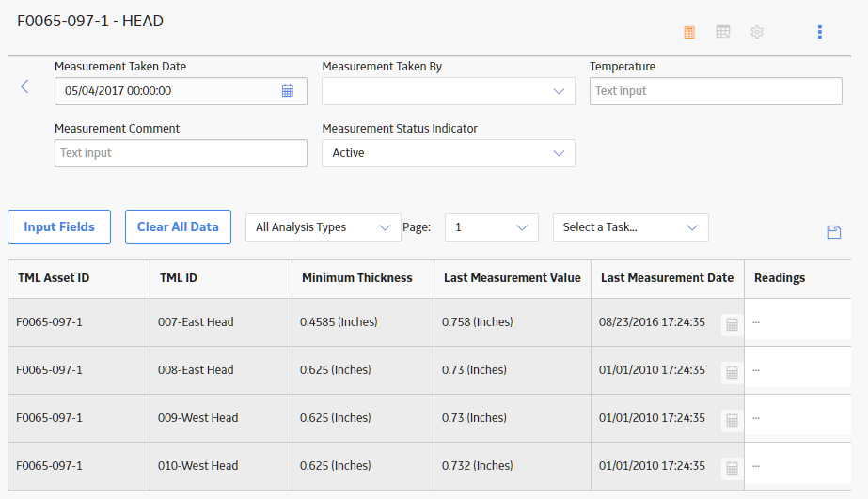
Task: Click the grey table view icon
Action: (723, 32)
